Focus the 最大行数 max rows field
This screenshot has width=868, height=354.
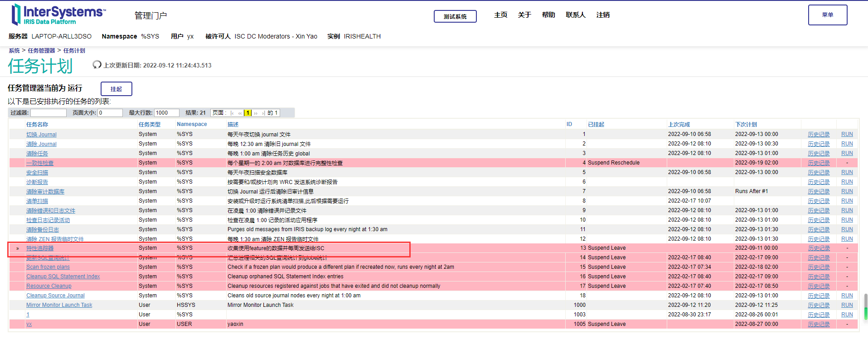click(167, 113)
